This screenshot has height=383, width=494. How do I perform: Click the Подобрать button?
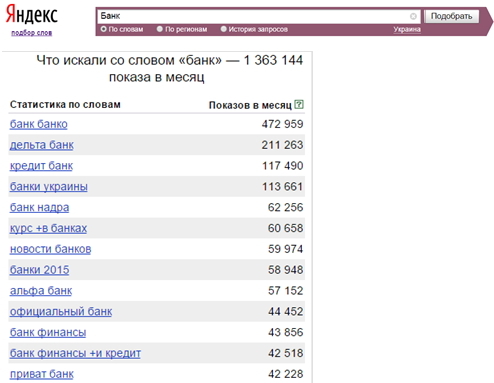pyautogui.click(x=452, y=16)
